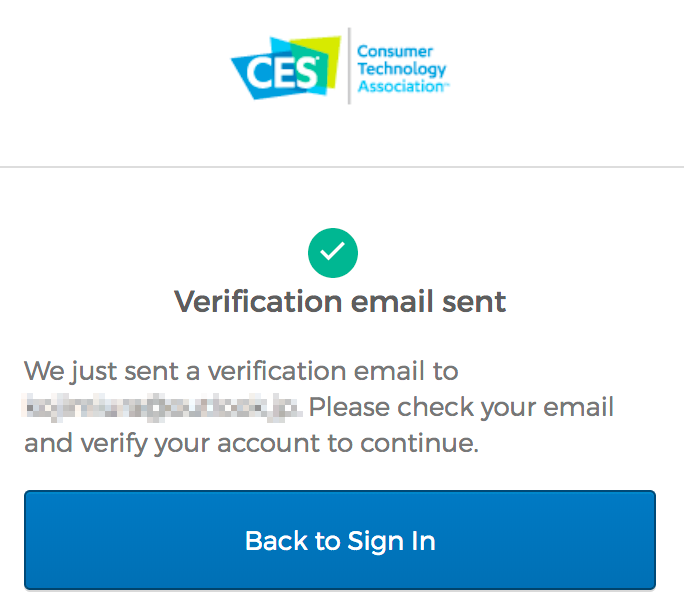Click the horizontal separator below the logo
The width and height of the screenshot is (684, 614).
342,167
